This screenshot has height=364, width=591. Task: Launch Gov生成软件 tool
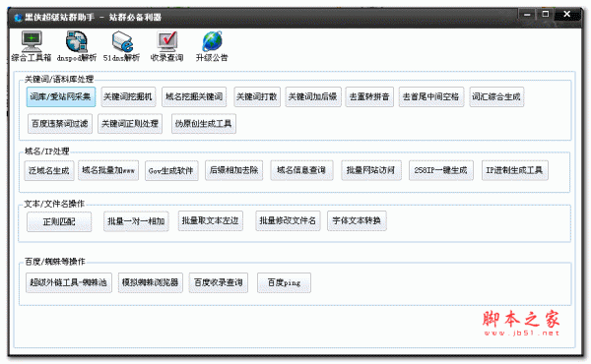[x=171, y=170]
